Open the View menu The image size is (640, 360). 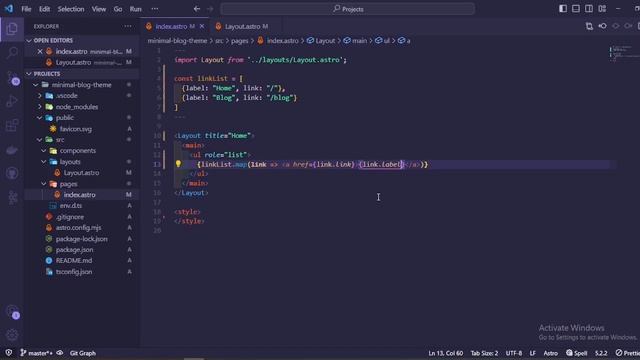99,9
